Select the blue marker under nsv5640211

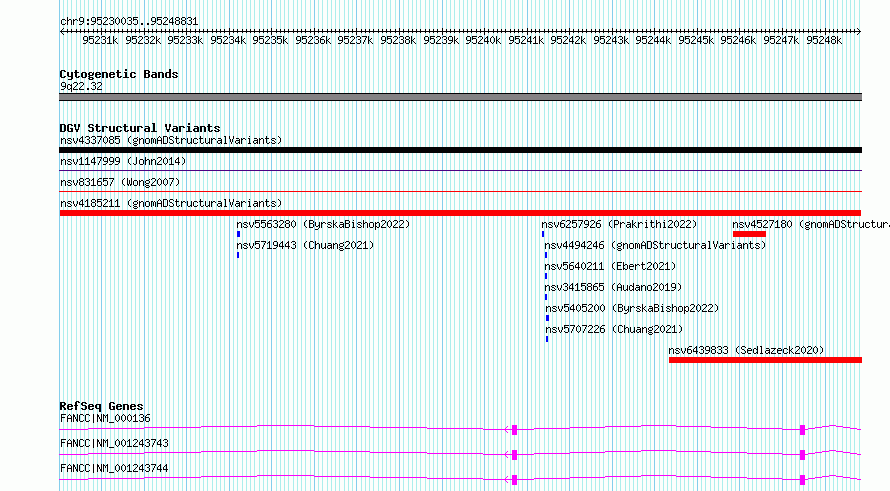pos(546,276)
